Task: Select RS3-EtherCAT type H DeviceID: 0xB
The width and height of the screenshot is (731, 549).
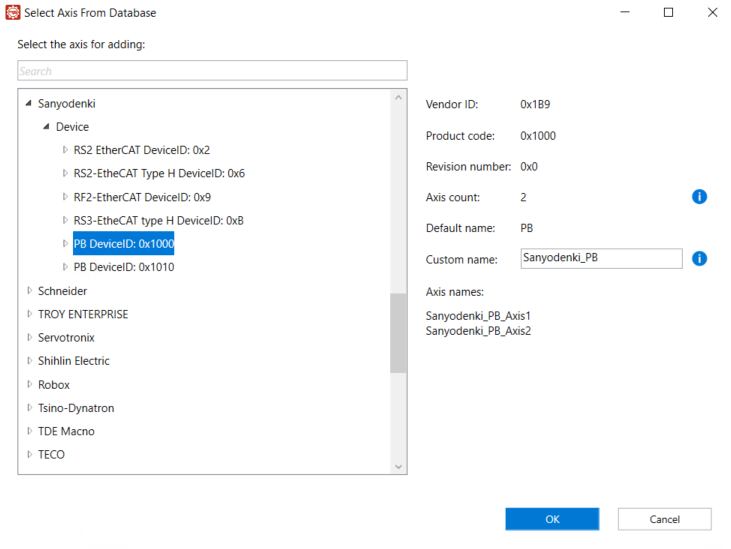Action: point(158,220)
